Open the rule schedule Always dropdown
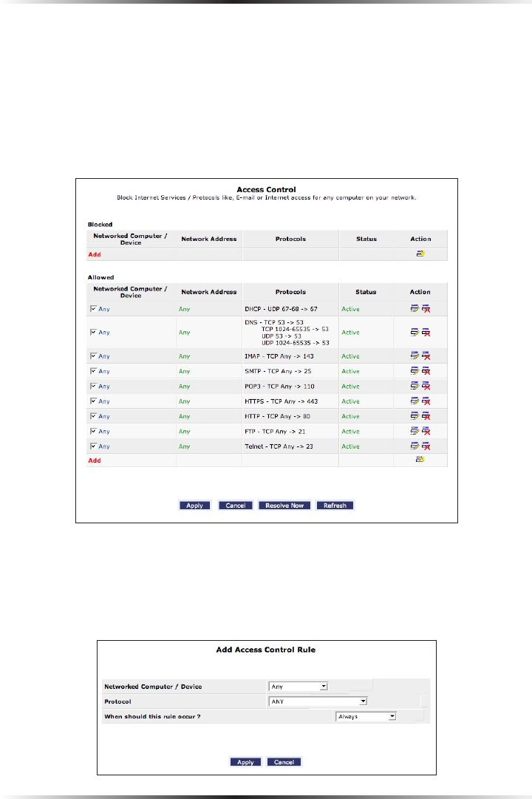Screen dimensions: 532x799 pos(366,716)
